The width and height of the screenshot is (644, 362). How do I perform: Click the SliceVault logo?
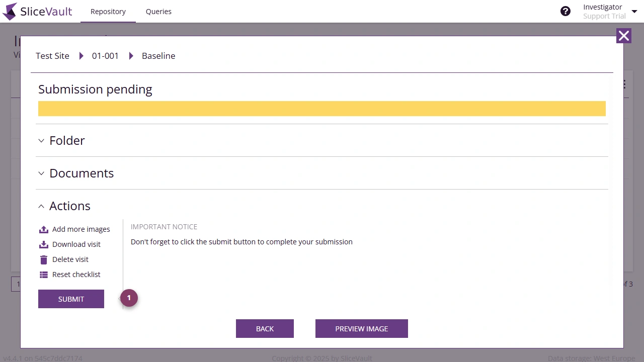pos(37,11)
